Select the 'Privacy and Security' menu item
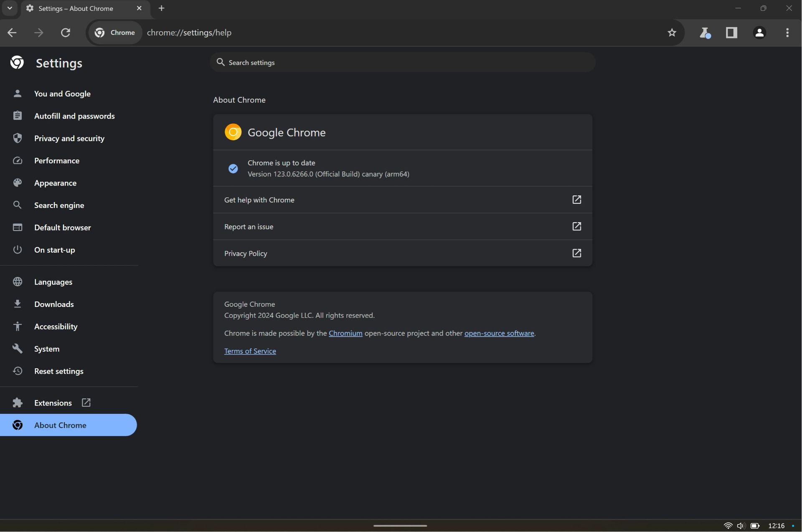 click(69, 138)
